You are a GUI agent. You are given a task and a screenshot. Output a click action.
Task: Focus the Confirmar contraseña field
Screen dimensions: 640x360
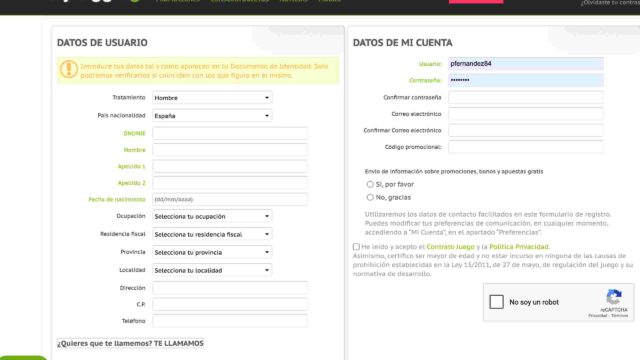pos(526,97)
